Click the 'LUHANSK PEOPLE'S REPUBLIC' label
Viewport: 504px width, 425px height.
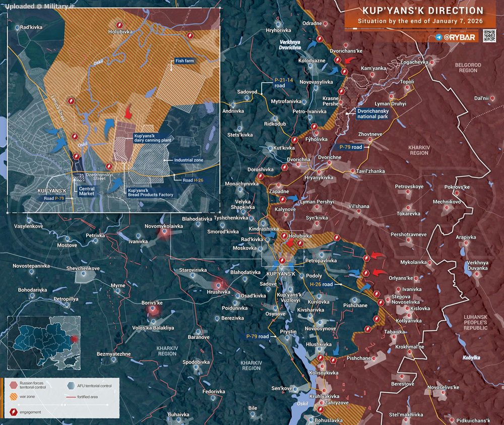[x=476, y=323]
